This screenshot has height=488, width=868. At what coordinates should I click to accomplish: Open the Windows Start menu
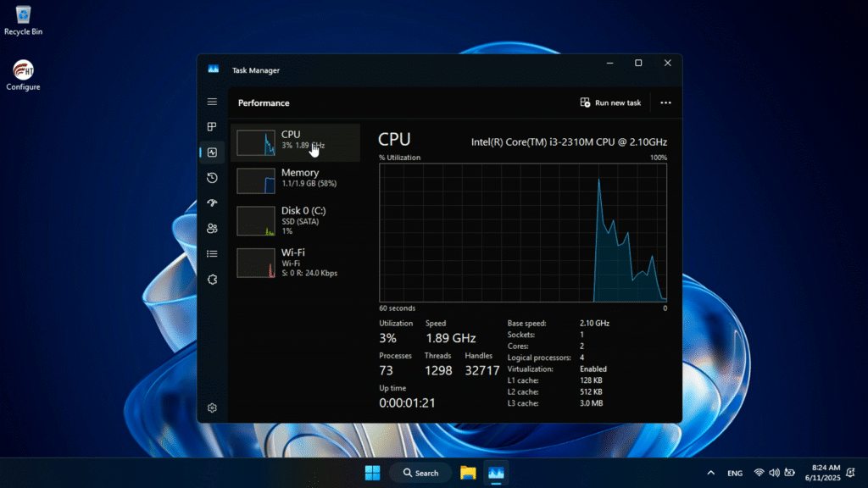(373, 473)
